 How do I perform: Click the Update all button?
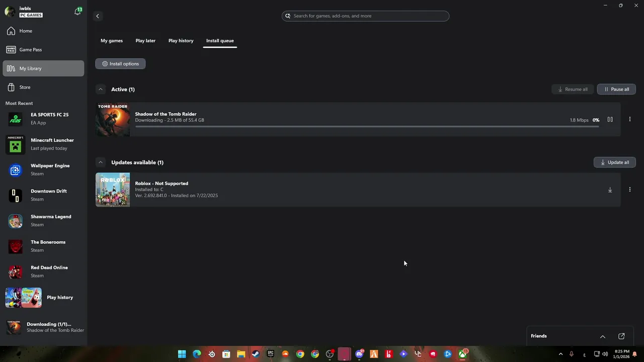pos(615,162)
